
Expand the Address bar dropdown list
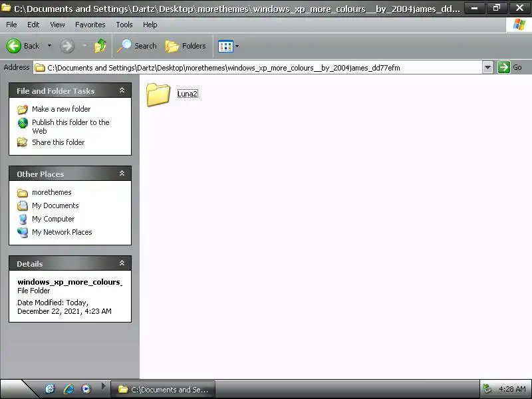click(487, 68)
